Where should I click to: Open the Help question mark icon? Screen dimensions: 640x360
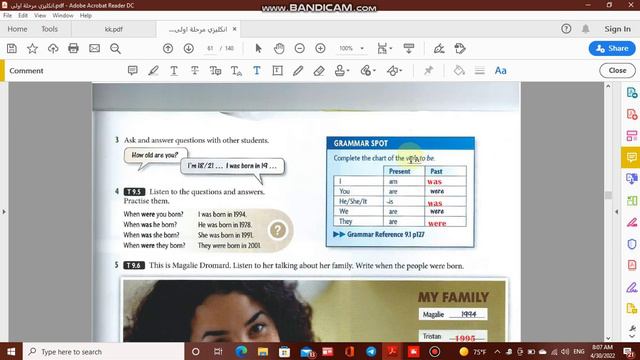point(566,29)
